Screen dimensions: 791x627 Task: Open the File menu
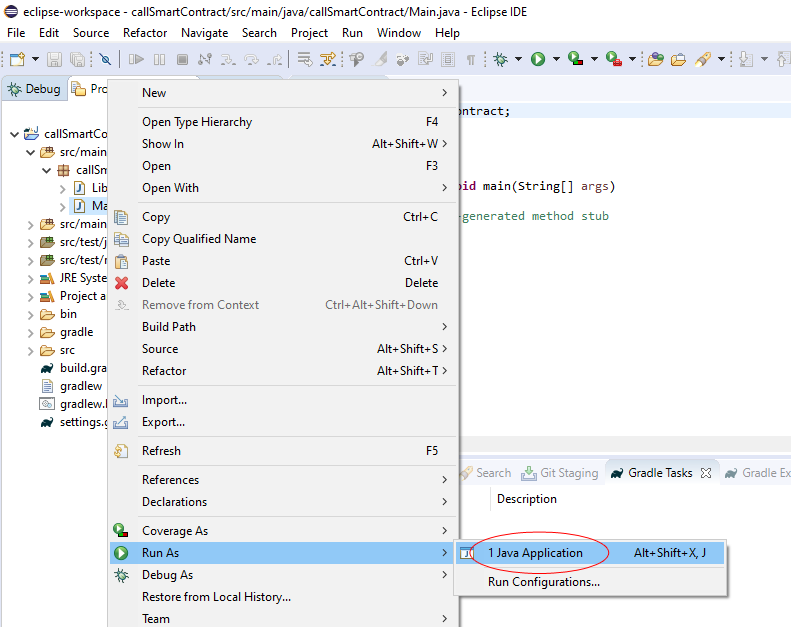pyautogui.click(x=16, y=33)
